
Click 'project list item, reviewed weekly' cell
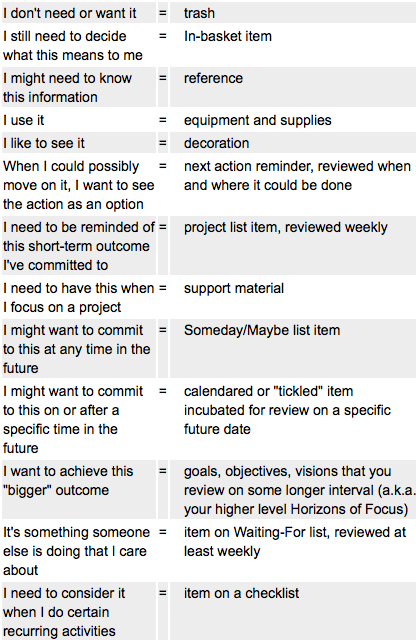(x=293, y=246)
